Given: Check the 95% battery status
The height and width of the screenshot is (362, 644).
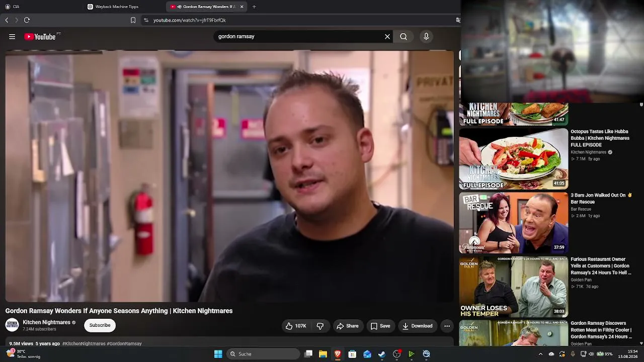Looking at the screenshot, I should click(604, 354).
